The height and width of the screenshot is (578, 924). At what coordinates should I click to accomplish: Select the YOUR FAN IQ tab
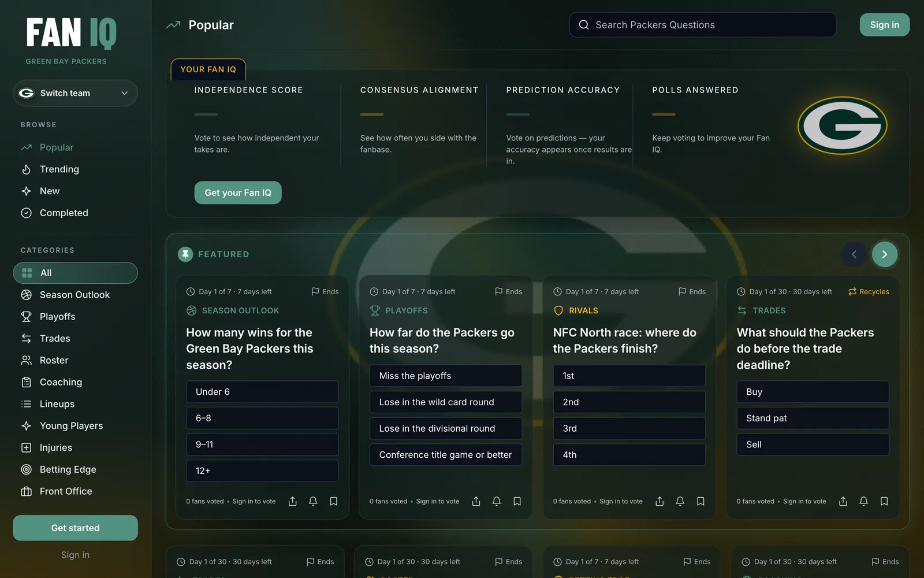(208, 69)
